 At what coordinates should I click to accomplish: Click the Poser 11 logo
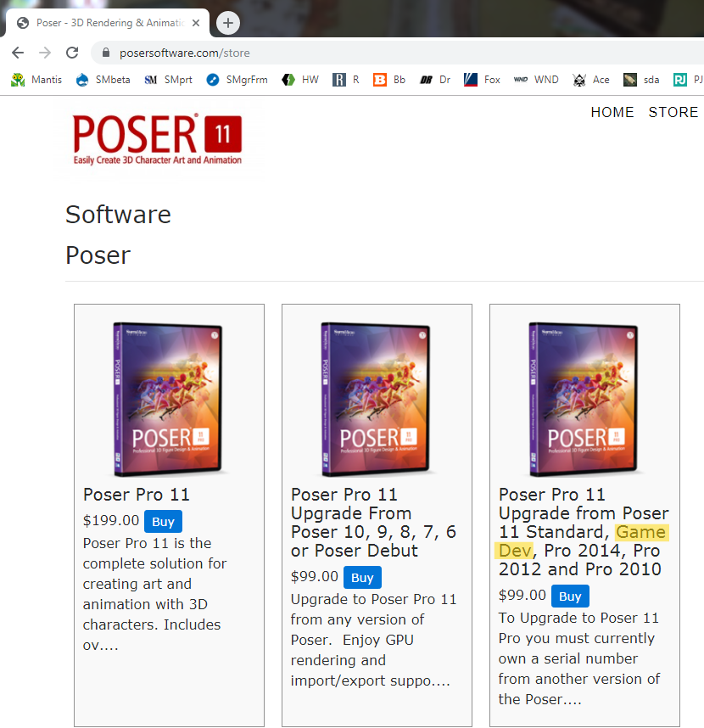tap(157, 139)
